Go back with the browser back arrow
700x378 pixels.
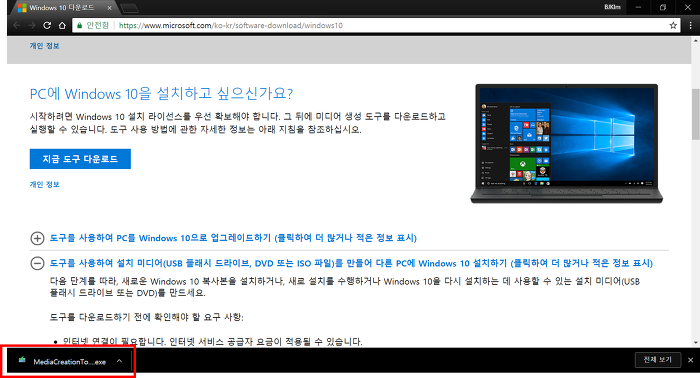[x=17, y=25]
